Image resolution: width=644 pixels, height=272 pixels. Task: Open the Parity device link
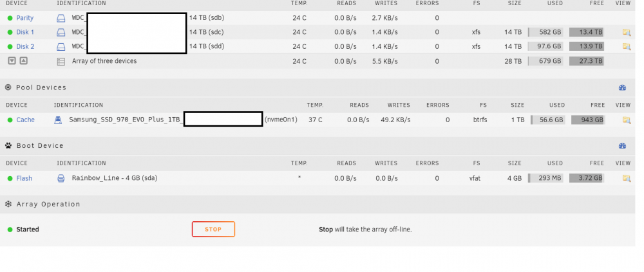click(x=24, y=18)
